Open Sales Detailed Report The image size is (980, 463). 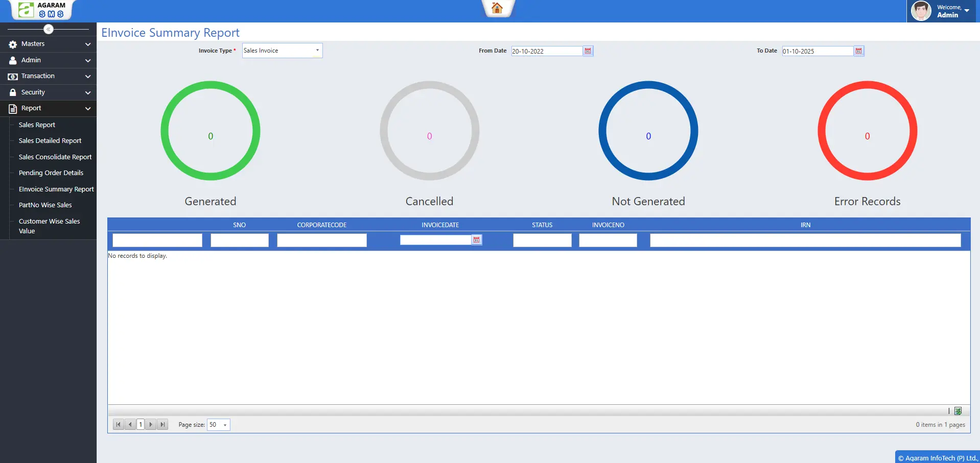50,141
